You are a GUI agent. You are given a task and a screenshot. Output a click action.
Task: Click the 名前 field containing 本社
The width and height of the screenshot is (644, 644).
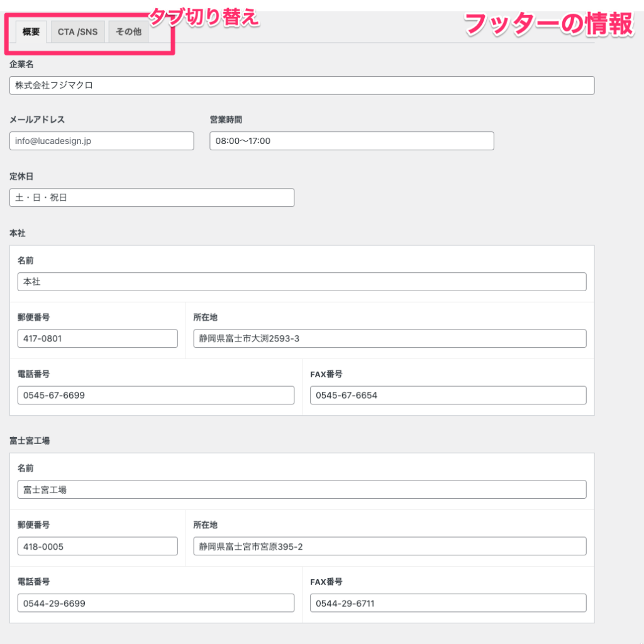pyautogui.click(x=302, y=282)
